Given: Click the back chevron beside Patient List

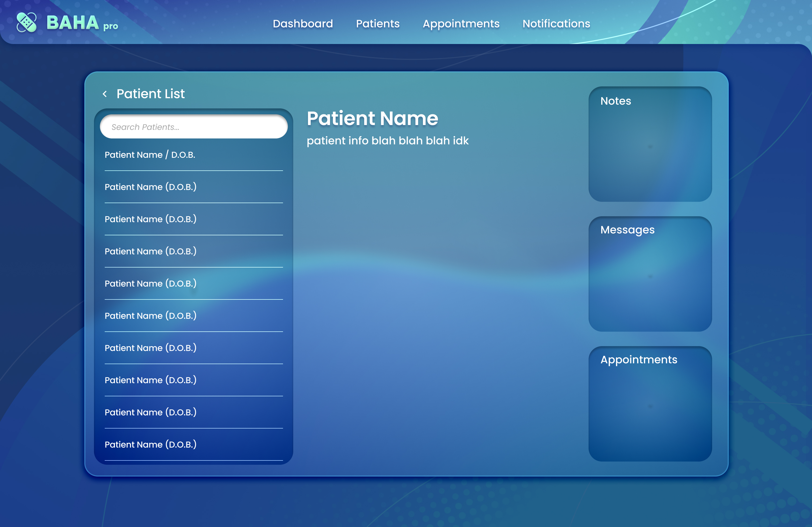Looking at the screenshot, I should click(x=105, y=94).
